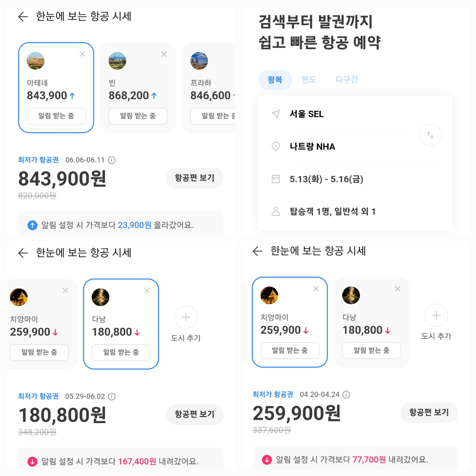Image resolution: width=476 pixels, height=476 pixels.
Task: Remove the 빈 city card
Action: click(x=164, y=54)
